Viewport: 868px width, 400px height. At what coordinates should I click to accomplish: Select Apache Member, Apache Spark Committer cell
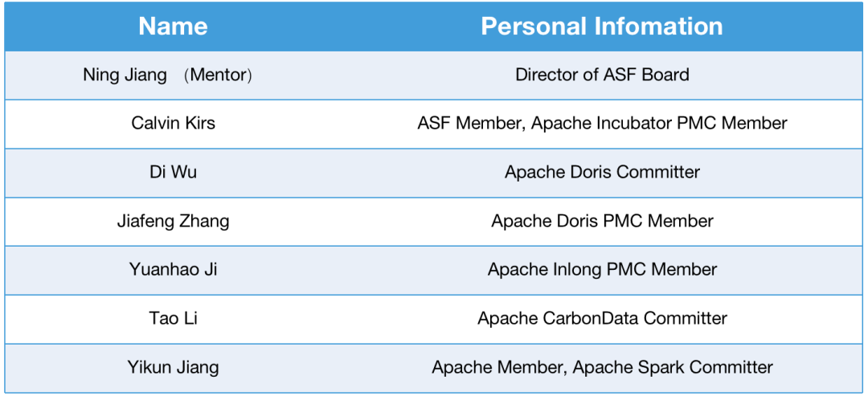pyautogui.click(x=602, y=367)
